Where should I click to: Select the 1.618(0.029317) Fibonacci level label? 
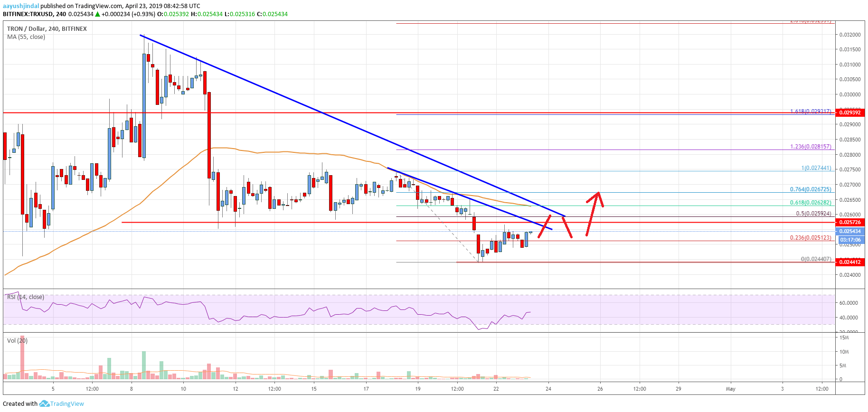coord(811,112)
